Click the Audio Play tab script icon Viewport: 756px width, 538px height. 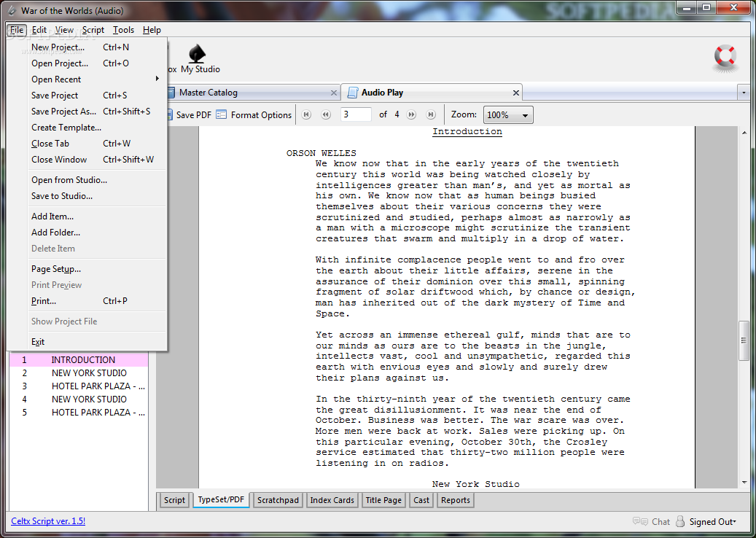point(353,92)
